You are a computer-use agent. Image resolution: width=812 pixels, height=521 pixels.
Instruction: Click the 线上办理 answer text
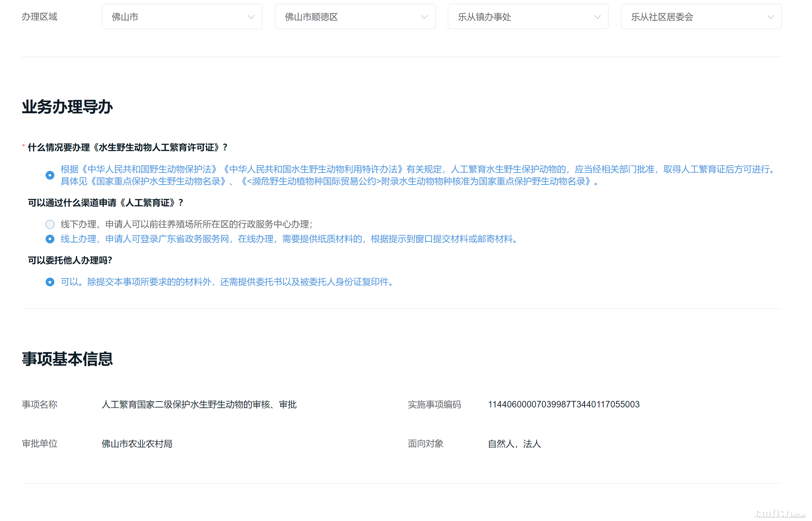290,239
